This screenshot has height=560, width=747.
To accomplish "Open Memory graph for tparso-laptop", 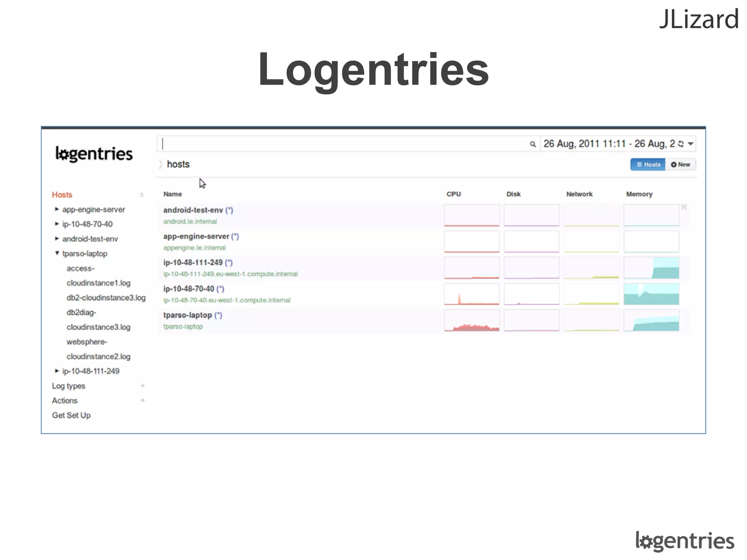I will 651,320.
